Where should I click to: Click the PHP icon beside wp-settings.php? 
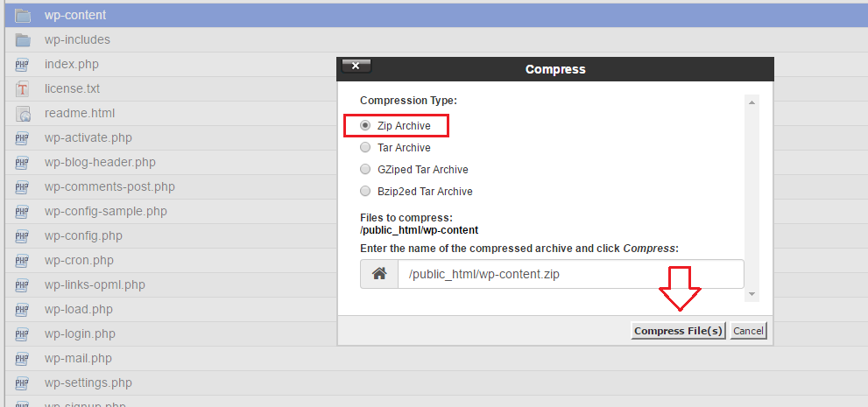point(22,383)
